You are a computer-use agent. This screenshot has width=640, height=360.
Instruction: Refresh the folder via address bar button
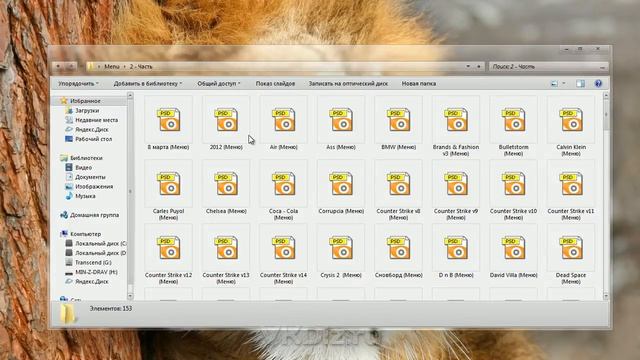click(x=479, y=66)
